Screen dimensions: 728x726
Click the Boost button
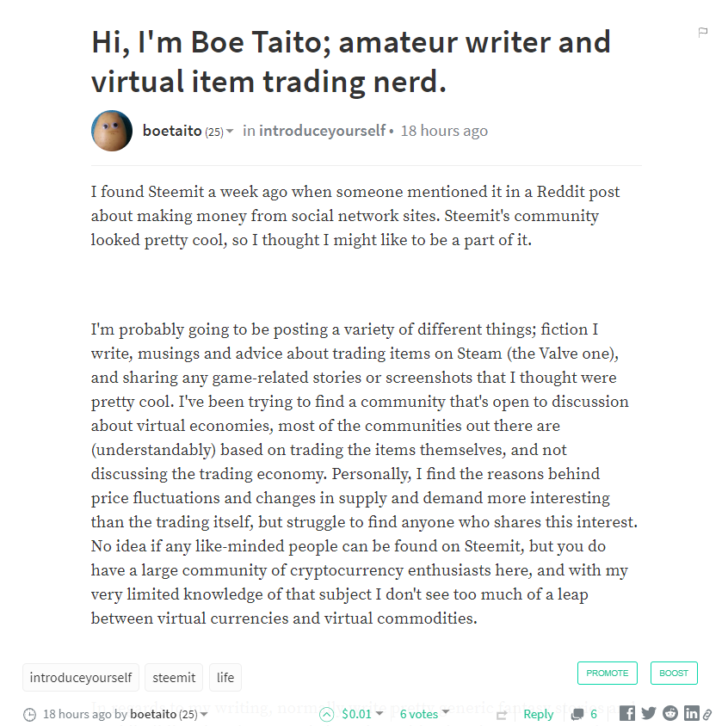point(674,673)
